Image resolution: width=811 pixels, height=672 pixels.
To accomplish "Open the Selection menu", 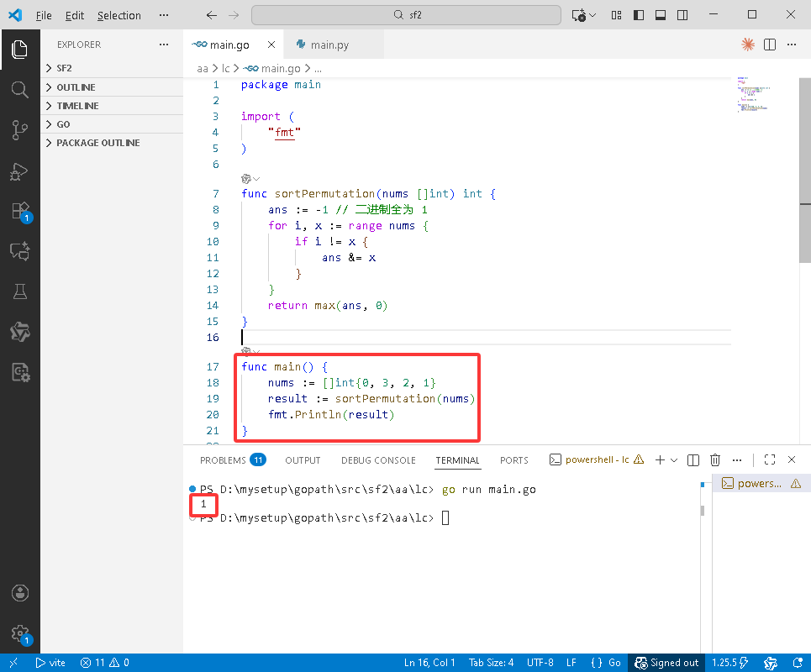I will point(119,15).
